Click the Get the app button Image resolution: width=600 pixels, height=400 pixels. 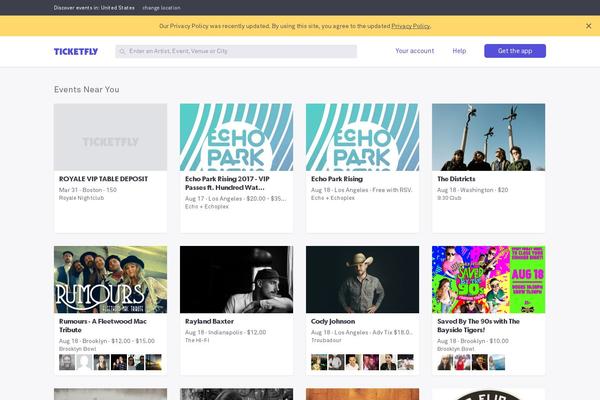point(515,51)
